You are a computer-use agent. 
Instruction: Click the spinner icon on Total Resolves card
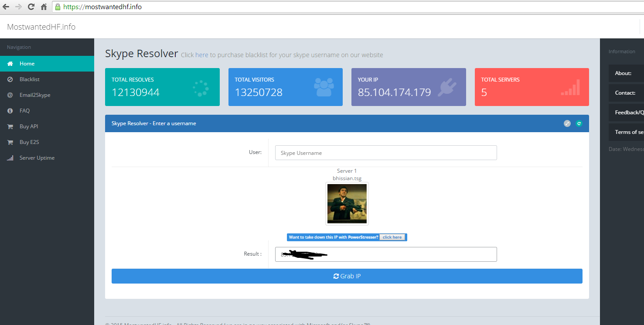[201, 88]
